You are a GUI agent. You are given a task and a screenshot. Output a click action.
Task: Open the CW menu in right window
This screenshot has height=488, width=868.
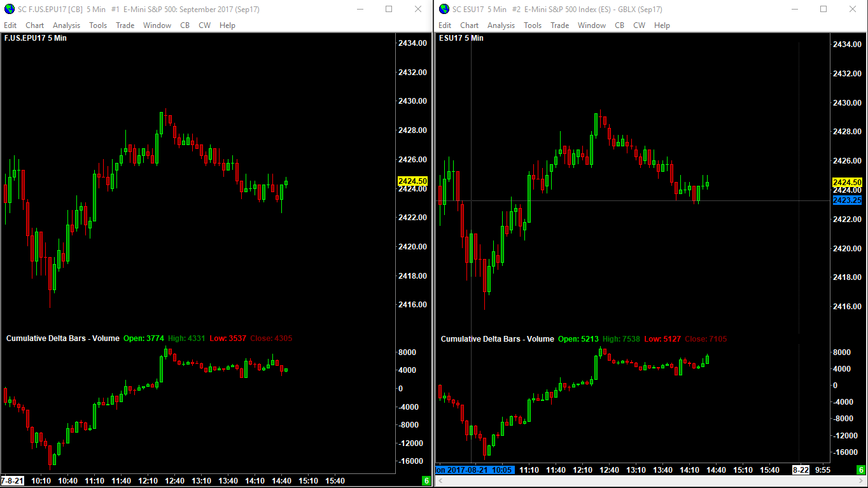pos(640,25)
